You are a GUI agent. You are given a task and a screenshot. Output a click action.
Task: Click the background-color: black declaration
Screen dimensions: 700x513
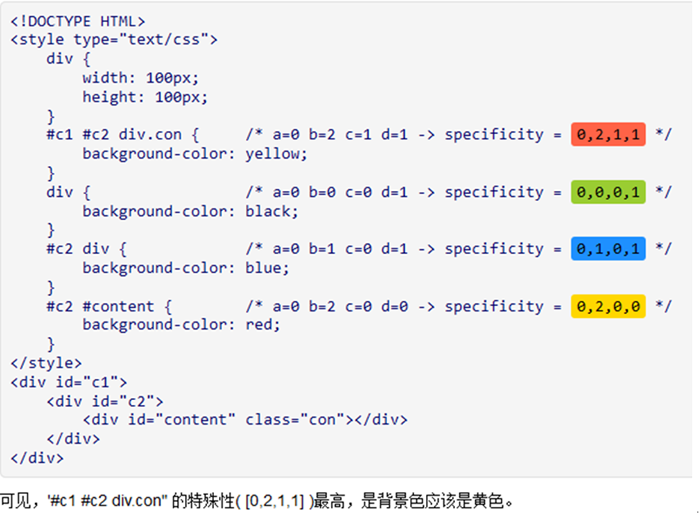(x=190, y=211)
